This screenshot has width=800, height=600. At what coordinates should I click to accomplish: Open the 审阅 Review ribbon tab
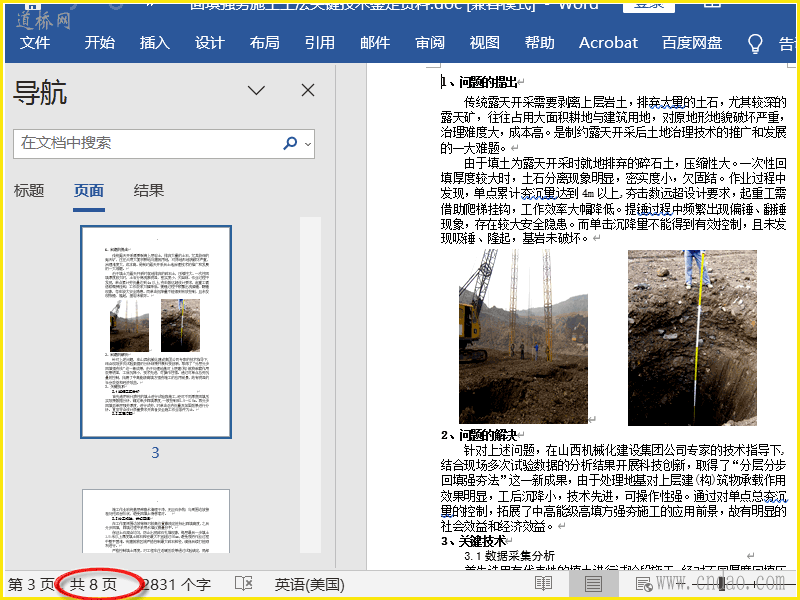430,43
